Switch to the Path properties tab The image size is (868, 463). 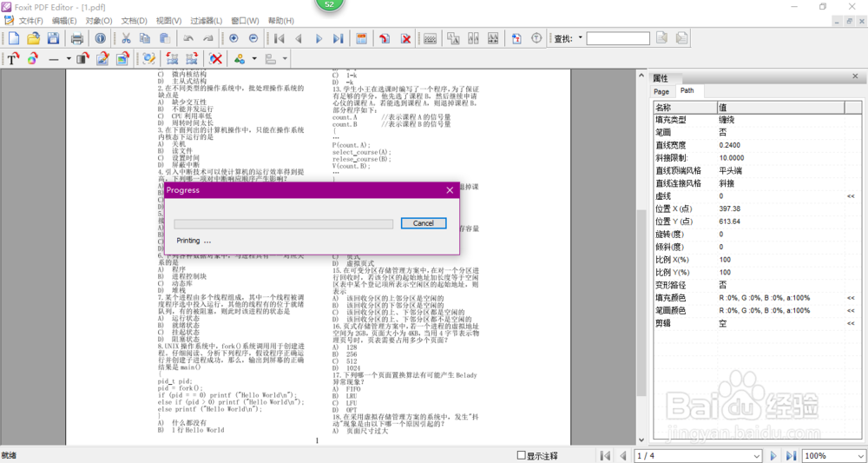pyautogui.click(x=687, y=91)
